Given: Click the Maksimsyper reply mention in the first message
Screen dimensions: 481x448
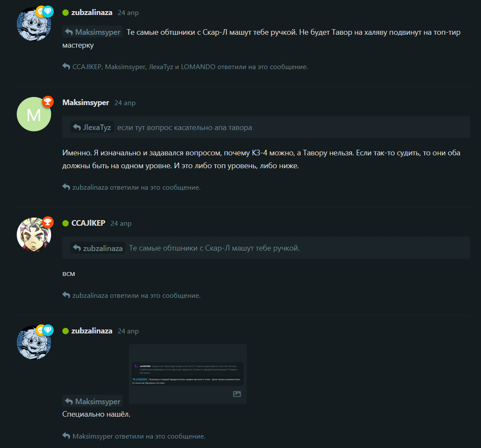Looking at the screenshot, I should (93, 32).
